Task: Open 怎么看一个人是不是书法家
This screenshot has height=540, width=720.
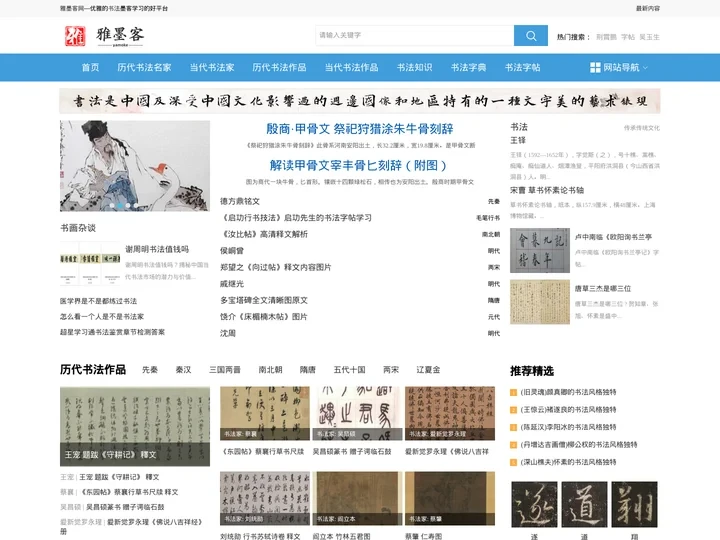Action: click(102, 317)
